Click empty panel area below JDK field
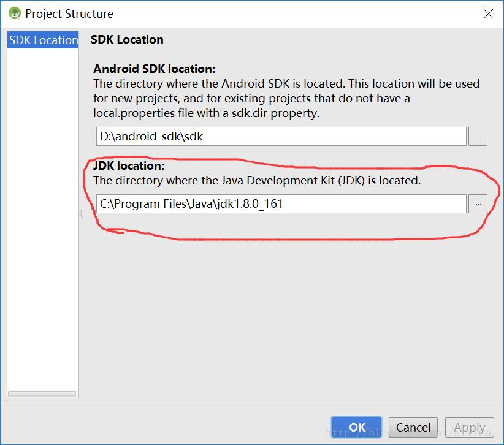Viewport: 504px width, 445px height. [288, 319]
